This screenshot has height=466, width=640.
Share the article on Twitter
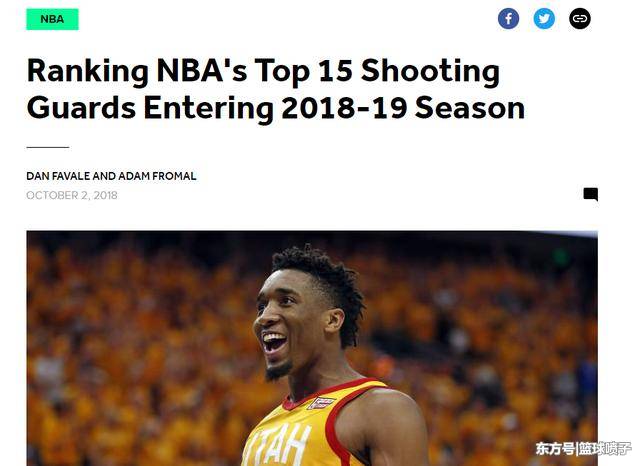pyautogui.click(x=544, y=19)
